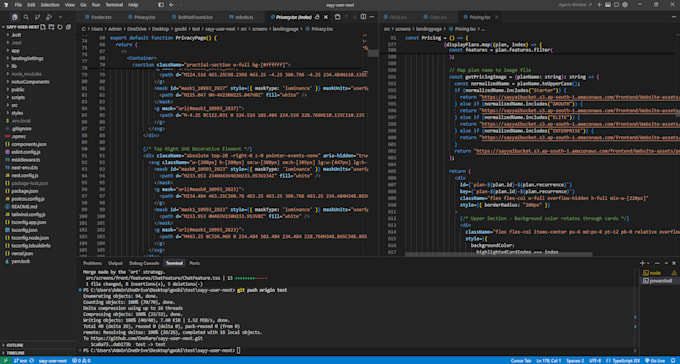The height and width of the screenshot is (364, 680).
Task: Switch to the robots.ts editor tab
Action: (x=241, y=17)
